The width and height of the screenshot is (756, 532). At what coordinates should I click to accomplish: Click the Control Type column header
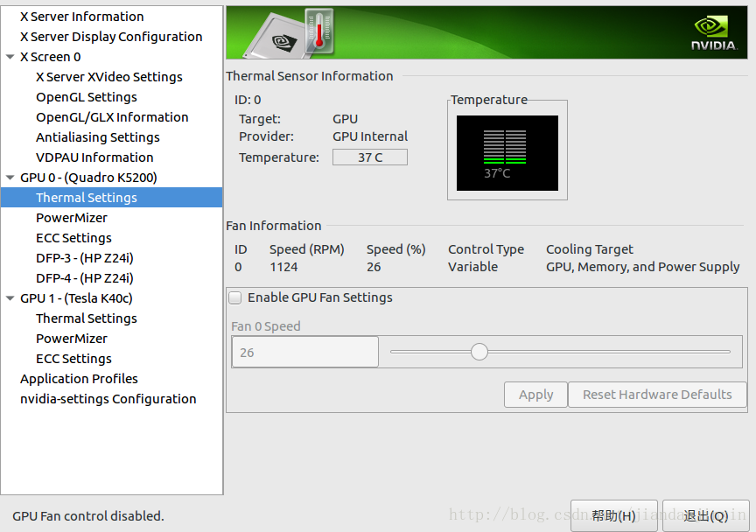tap(486, 249)
